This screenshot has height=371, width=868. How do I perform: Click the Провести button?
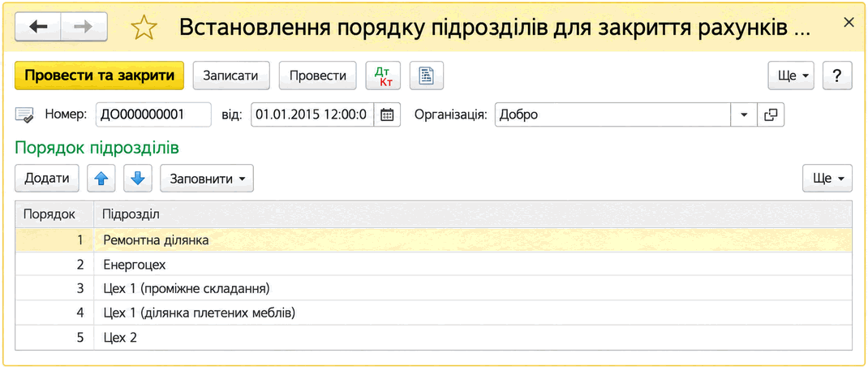click(x=318, y=75)
